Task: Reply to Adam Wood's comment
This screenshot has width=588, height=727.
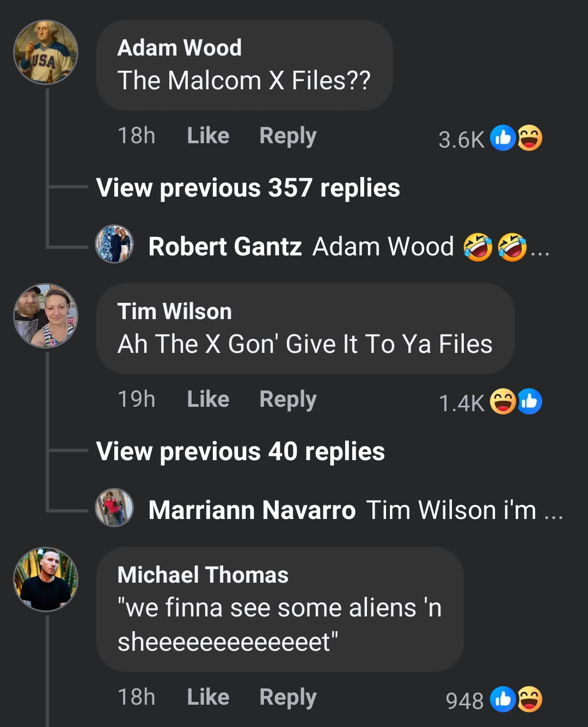Action: (x=288, y=136)
